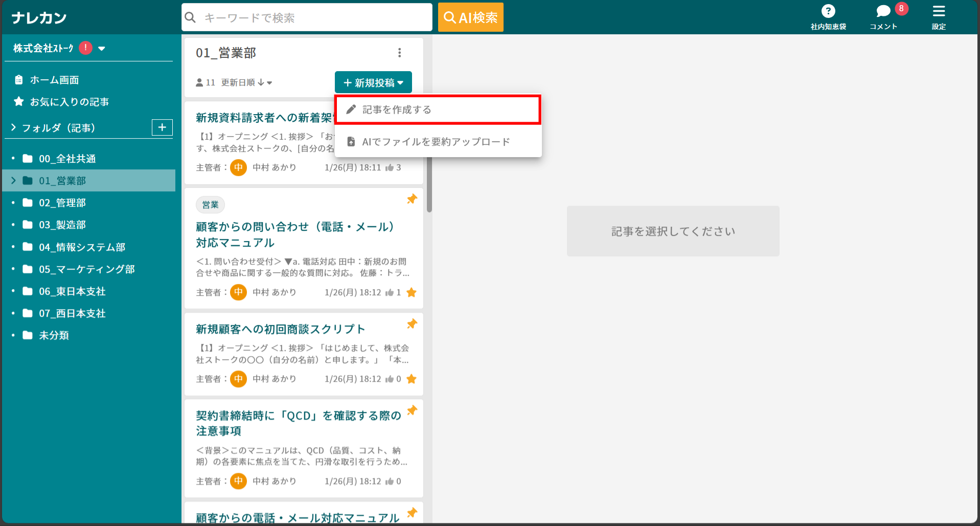This screenshot has width=980, height=526.
Task: Toggle favorite star on 顧客からの問い合わせ article
Action: coord(411,293)
